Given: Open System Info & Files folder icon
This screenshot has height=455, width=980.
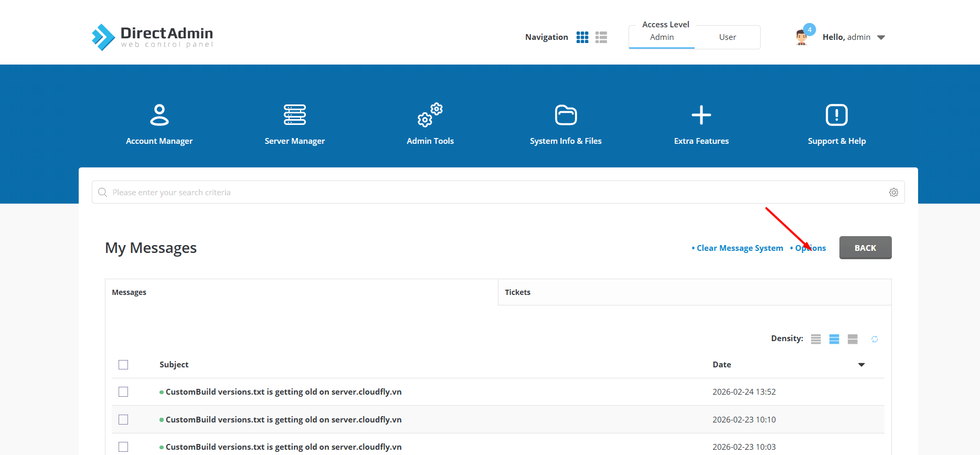Looking at the screenshot, I should [x=566, y=115].
